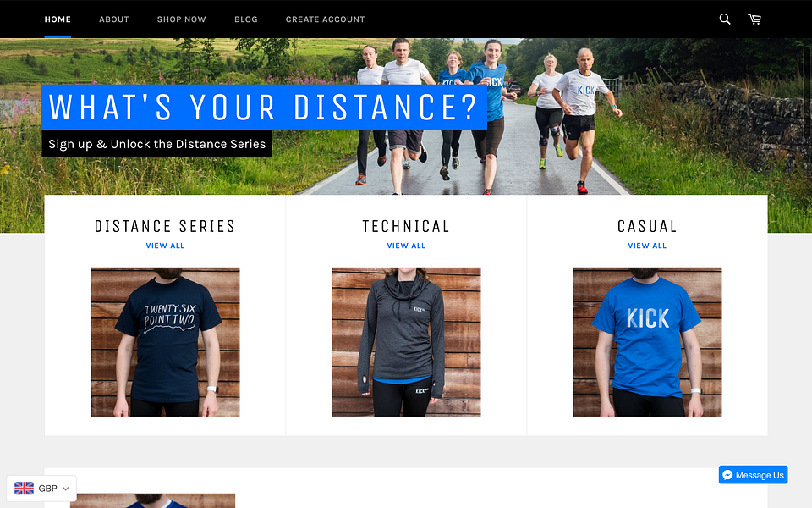This screenshot has height=508, width=812.
Task: Select Shop Now in top navigation
Action: click(181, 19)
